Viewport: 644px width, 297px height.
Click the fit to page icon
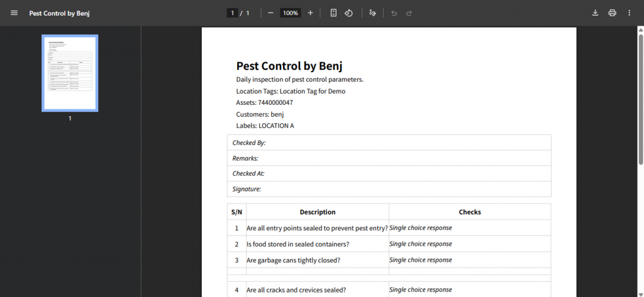tap(333, 13)
